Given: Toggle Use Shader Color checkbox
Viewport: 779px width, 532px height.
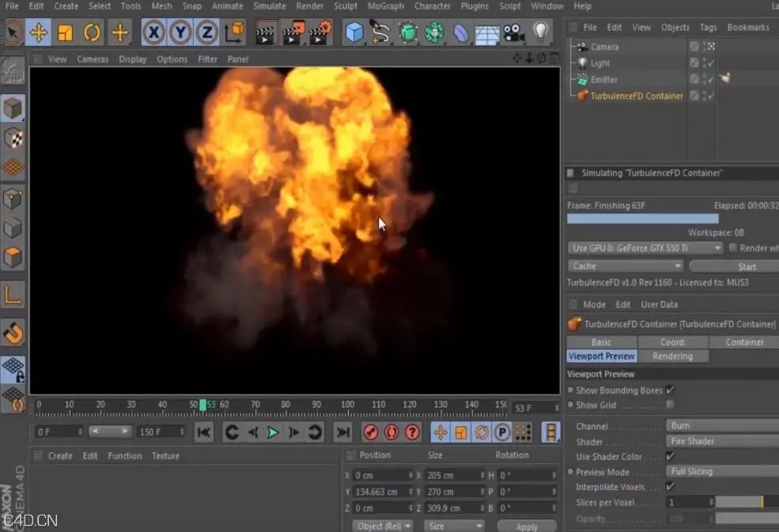Looking at the screenshot, I should pyautogui.click(x=670, y=456).
